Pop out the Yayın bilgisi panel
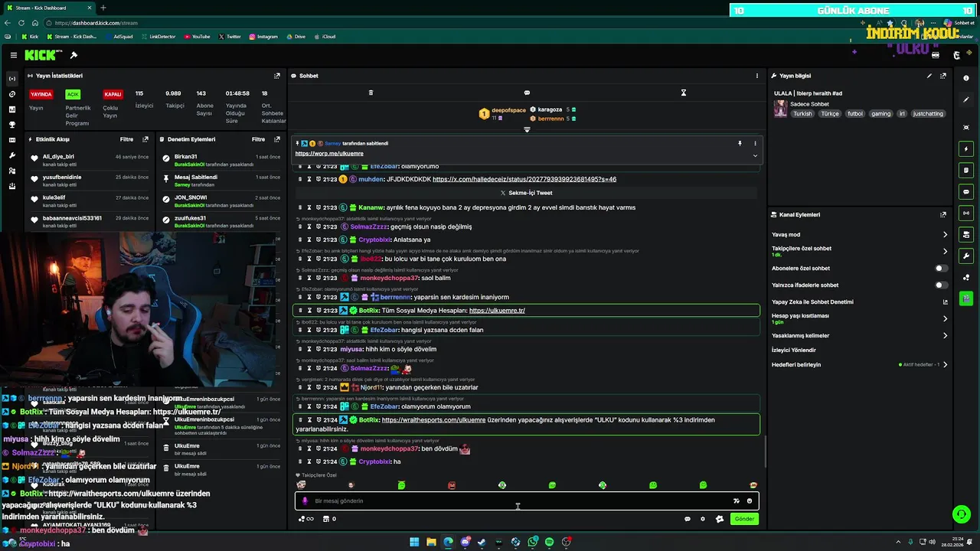 point(943,76)
